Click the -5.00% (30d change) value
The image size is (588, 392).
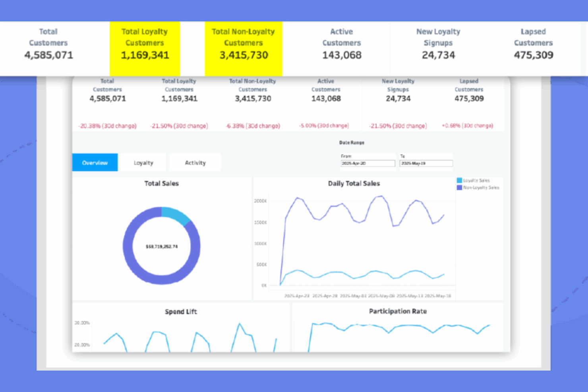(324, 126)
